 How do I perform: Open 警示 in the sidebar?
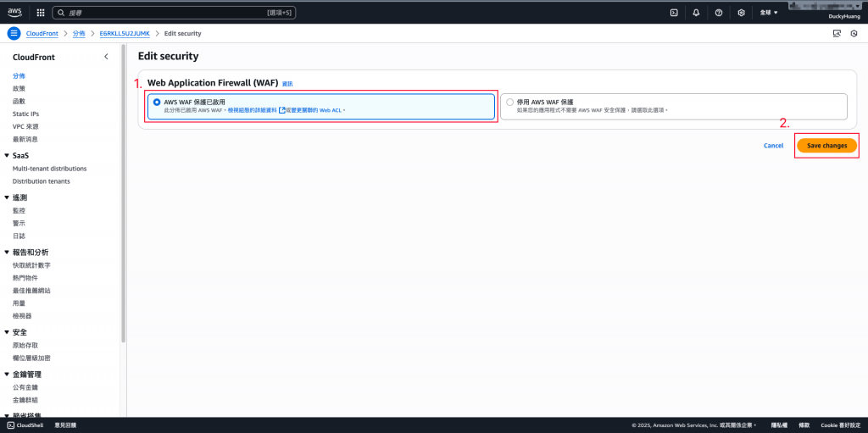point(19,224)
